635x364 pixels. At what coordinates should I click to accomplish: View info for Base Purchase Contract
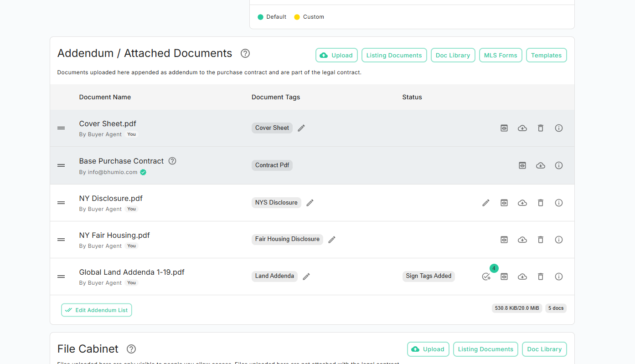[x=558, y=165]
